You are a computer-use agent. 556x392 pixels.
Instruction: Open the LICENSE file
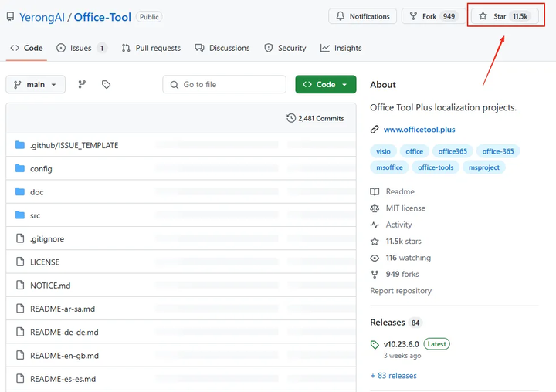click(45, 262)
